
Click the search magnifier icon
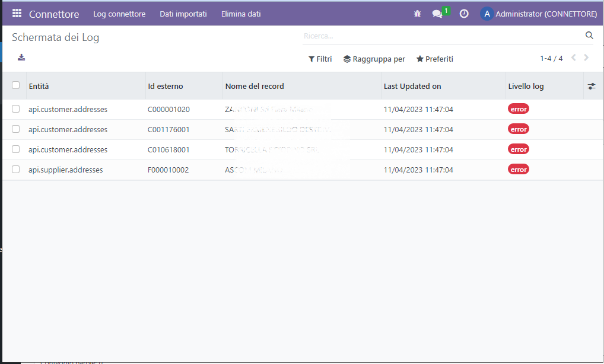pos(589,36)
